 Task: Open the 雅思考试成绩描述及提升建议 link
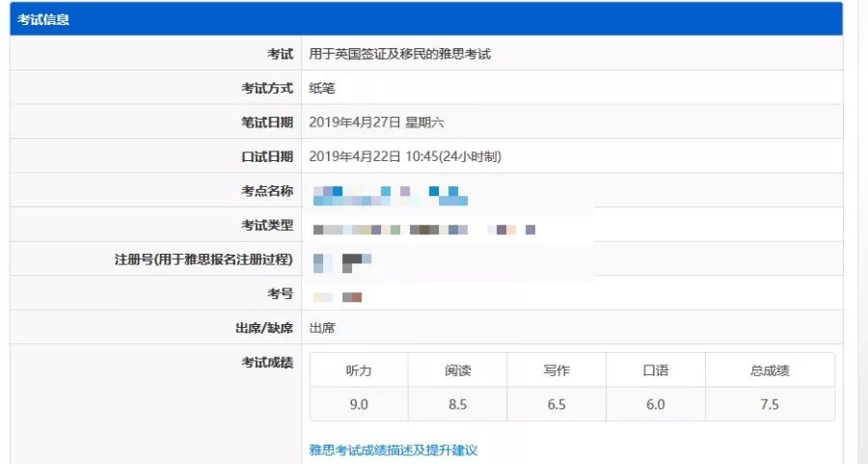(393, 450)
